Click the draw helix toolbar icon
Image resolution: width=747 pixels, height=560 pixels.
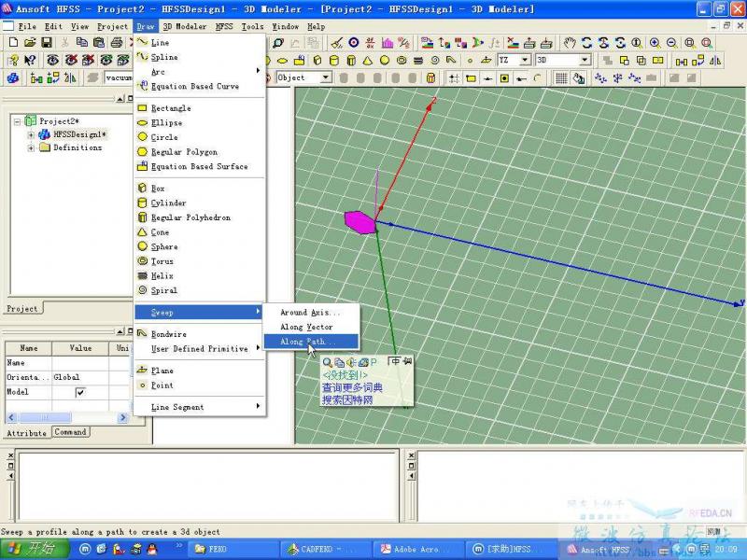[417, 61]
